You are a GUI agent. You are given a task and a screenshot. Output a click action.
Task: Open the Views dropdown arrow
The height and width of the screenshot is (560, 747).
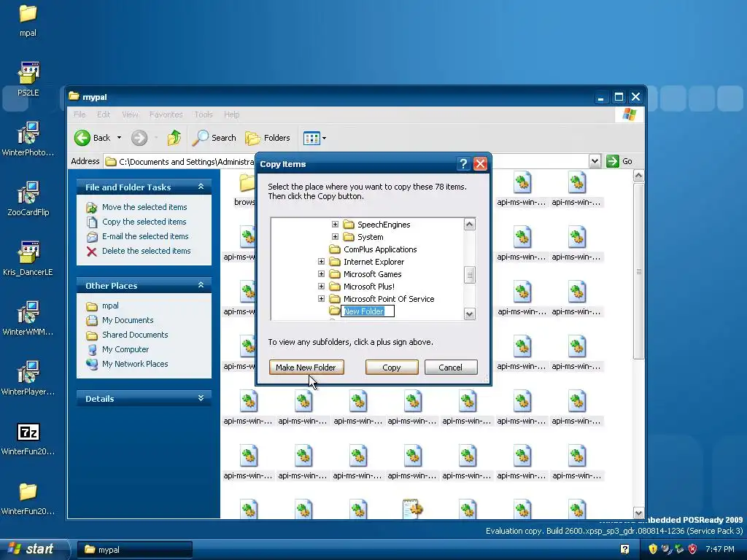coord(325,138)
